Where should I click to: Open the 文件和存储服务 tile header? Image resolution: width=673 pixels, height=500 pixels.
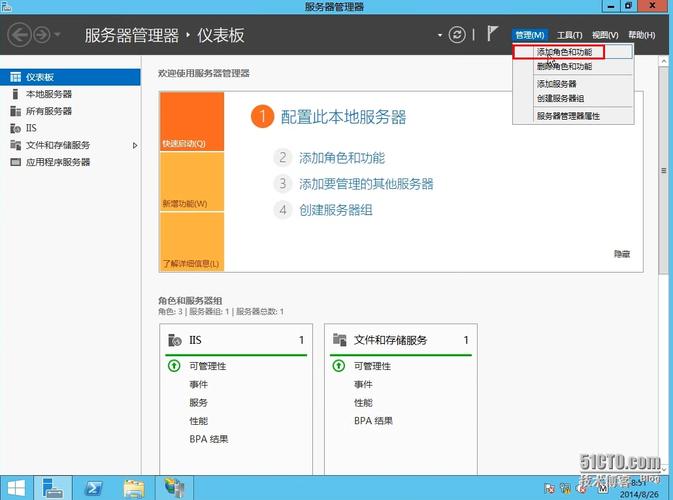(401, 340)
